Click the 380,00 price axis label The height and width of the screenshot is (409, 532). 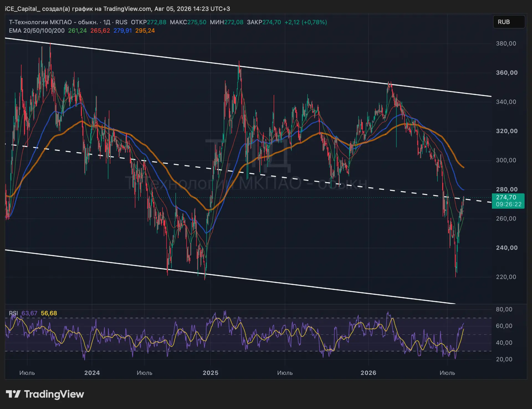tap(506, 43)
